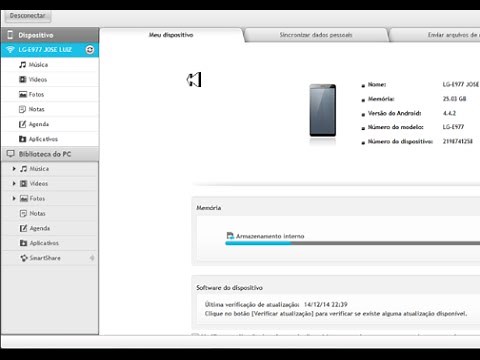Click the Software do dispositivo heading

229,288
